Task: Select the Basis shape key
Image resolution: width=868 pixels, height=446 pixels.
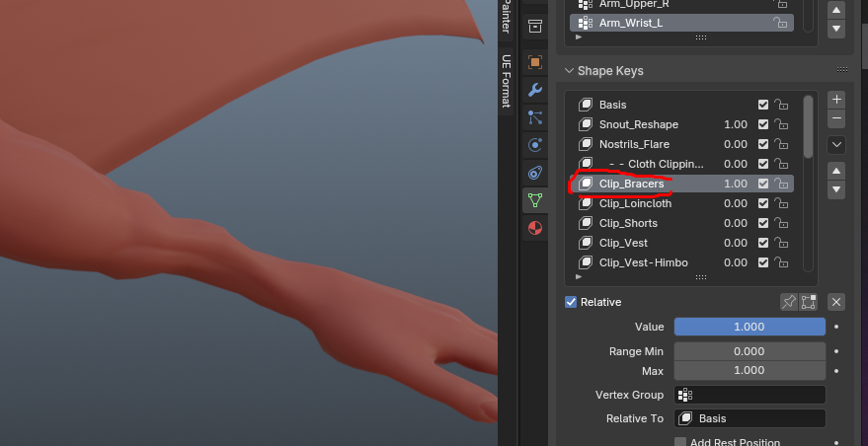Action: [681, 105]
